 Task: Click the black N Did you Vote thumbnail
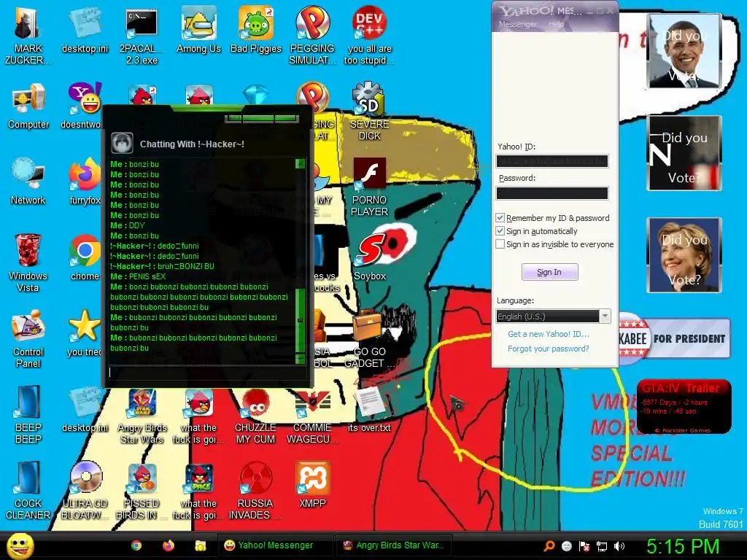(x=684, y=153)
